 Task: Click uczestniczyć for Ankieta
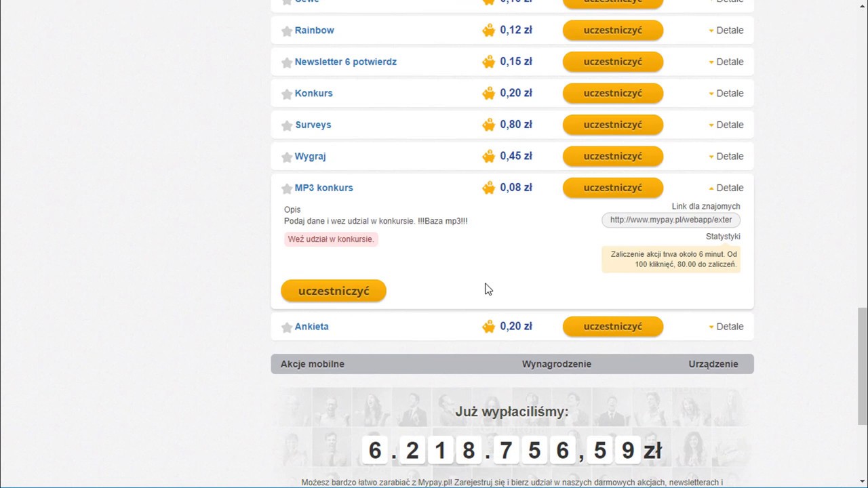[613, 327]
